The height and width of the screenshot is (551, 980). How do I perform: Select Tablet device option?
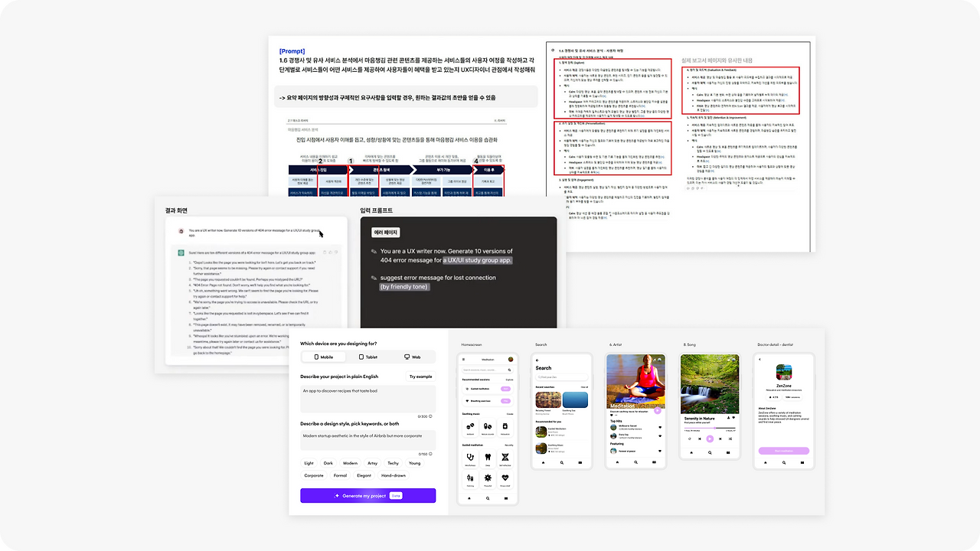click(x=367, y=357)
